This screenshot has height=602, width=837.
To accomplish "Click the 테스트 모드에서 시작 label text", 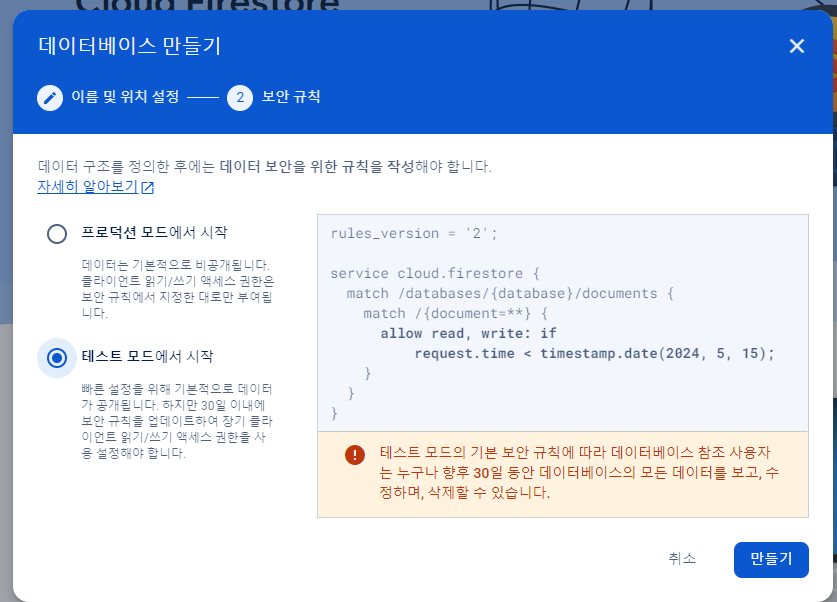I will click(147, 356).
